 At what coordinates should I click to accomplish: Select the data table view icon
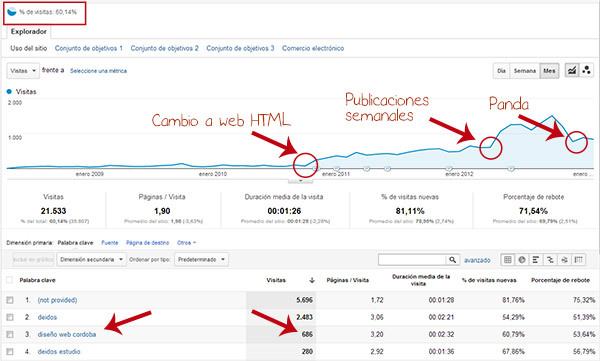[x=508, y=260]
